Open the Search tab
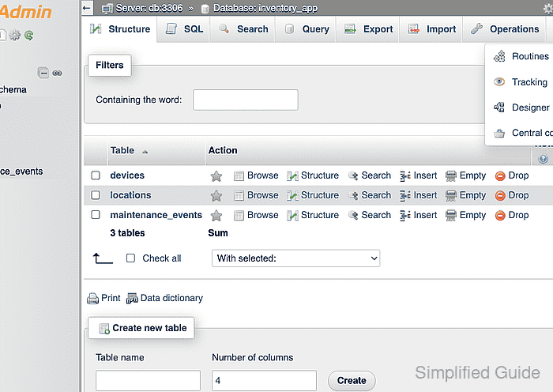 click(x=243, y=29)
